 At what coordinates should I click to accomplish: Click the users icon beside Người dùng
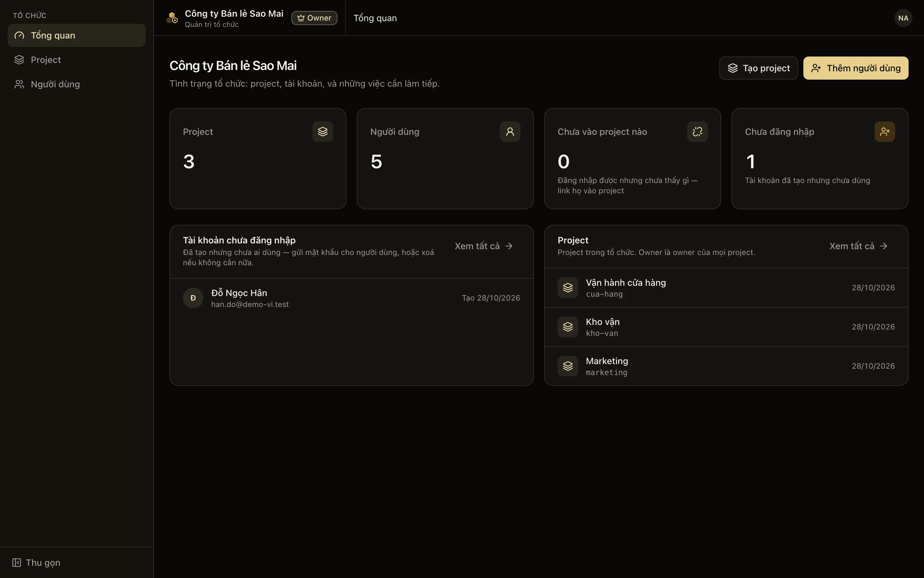tap(19, 84)
